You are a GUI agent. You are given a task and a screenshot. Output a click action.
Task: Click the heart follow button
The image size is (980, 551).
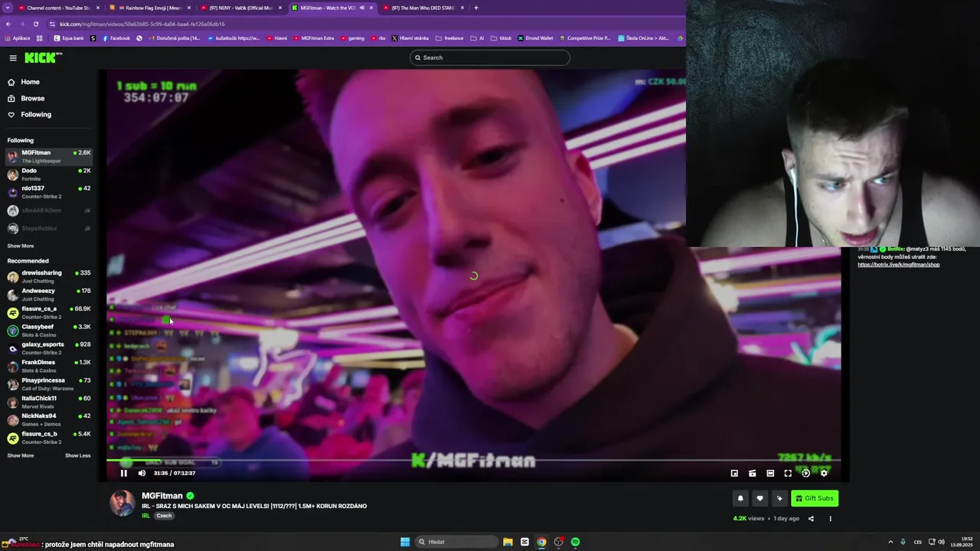coord(759,498)
